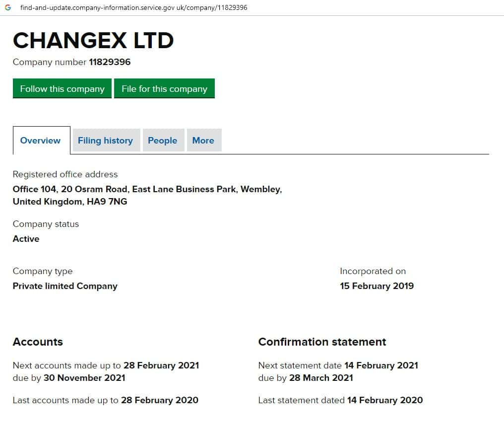The image size is (504, 433).
Task: Click the last accounts date 28 February 2020
Action: [x=159, y=400]
